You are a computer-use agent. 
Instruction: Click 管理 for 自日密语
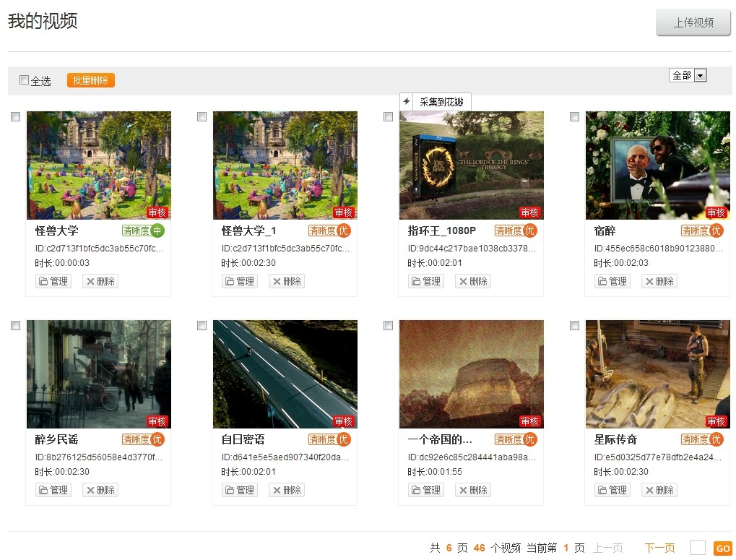240,490
